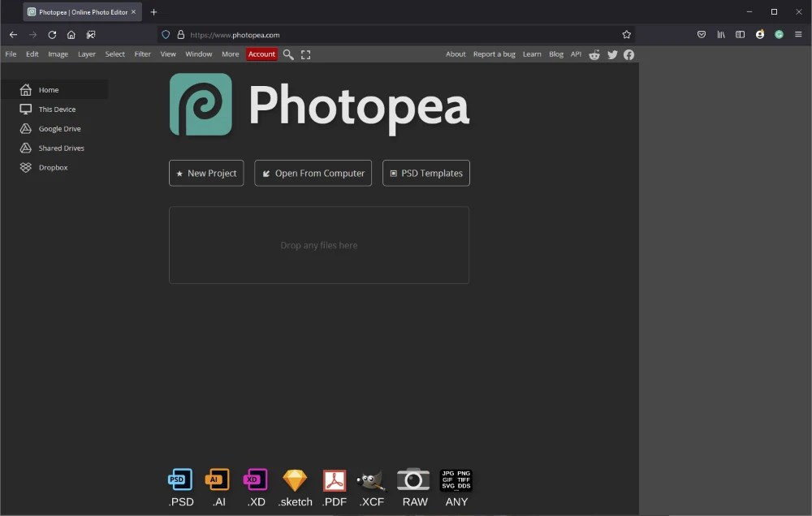Open Photopea's Reddit page icon
This screenshot has height=516, width=812.
tap(594, 54)
